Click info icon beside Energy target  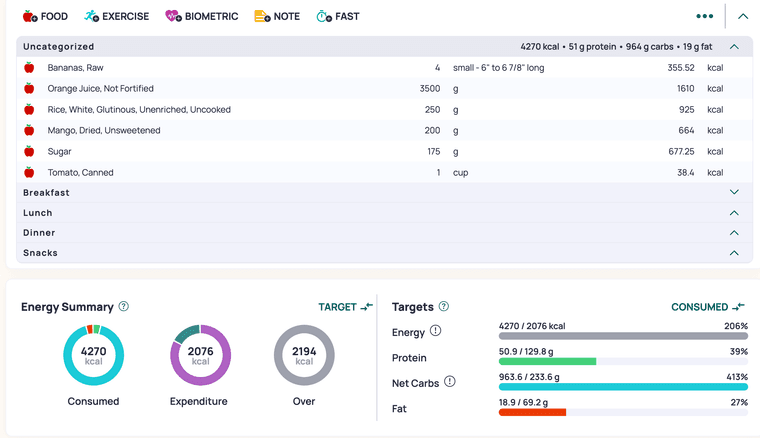(436, 332)
